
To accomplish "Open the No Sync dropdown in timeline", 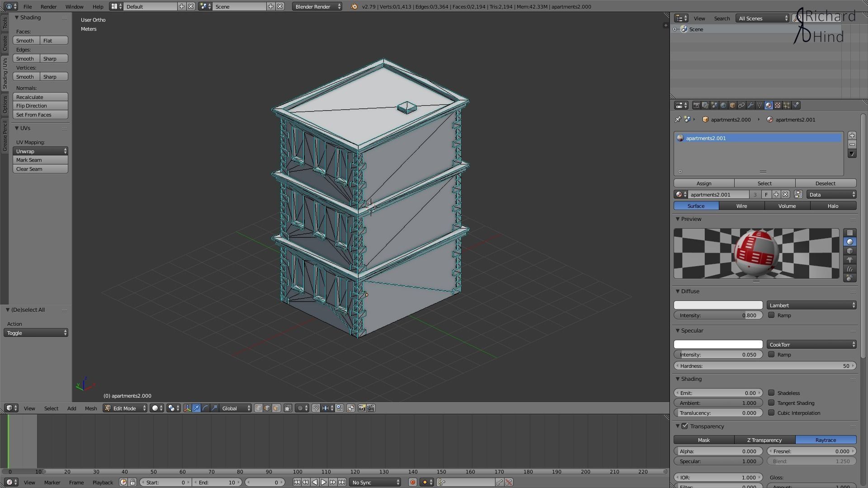I will point(375,482).
